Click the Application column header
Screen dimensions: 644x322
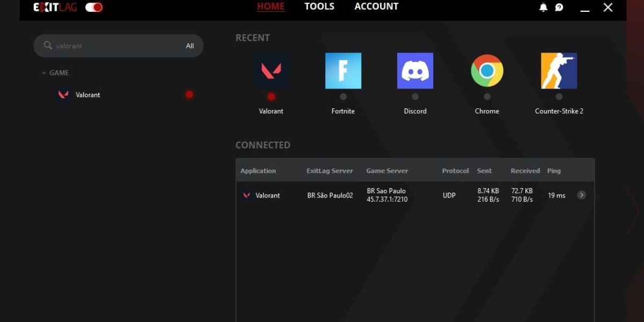(258, 171)
